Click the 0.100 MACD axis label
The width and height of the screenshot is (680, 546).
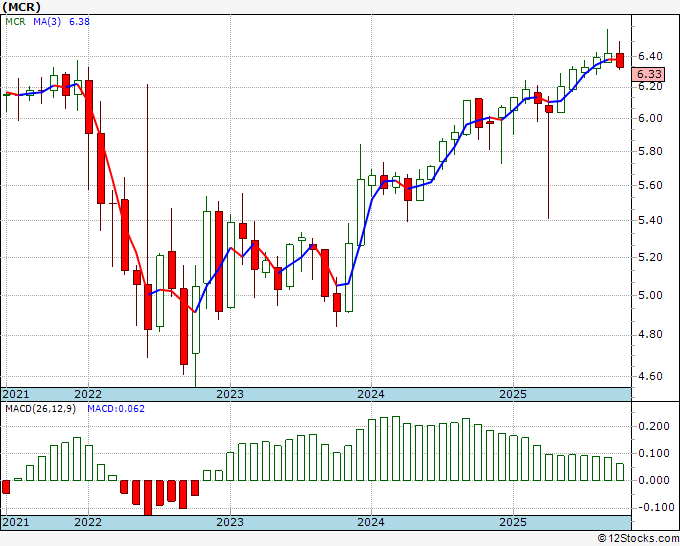pyautogui.click(x=654, y=453)
